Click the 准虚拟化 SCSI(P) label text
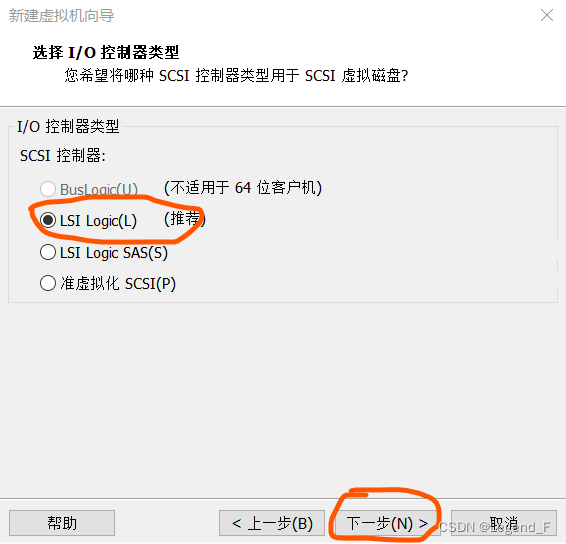The height and width of the screenshot is (544, 566). coord(118,283)
